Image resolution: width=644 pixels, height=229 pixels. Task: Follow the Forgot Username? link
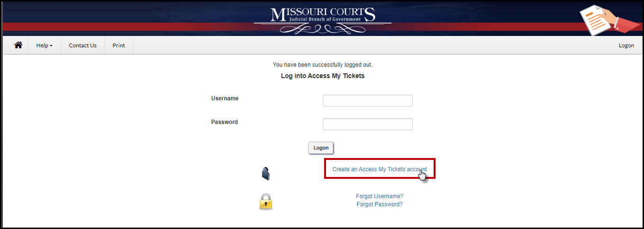(379, 196)
